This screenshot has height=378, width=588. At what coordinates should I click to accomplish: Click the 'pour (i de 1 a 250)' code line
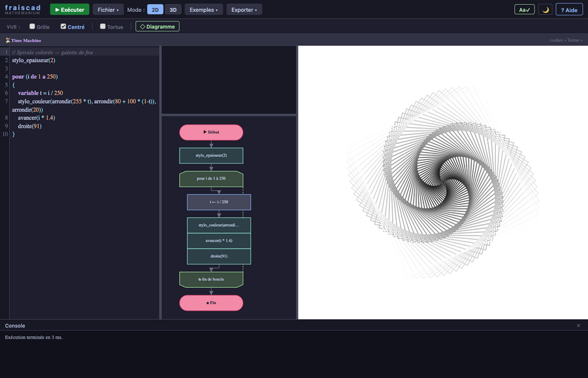coord(35,77)
